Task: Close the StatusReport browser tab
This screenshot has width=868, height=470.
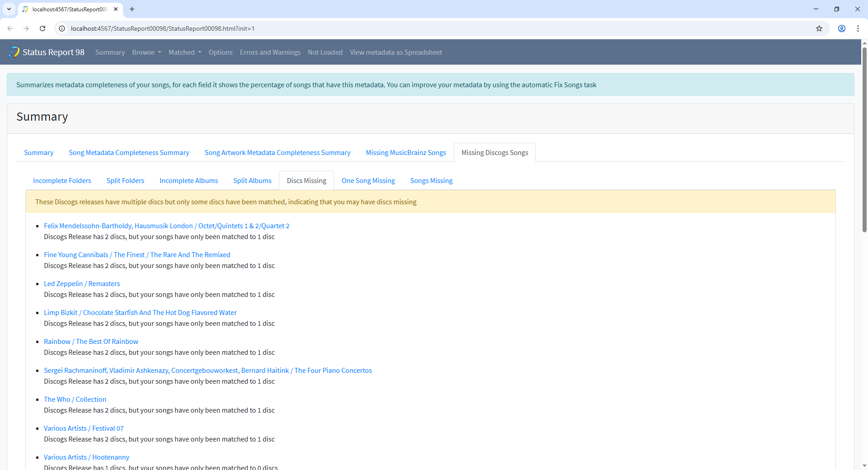Action: [116, 9]
